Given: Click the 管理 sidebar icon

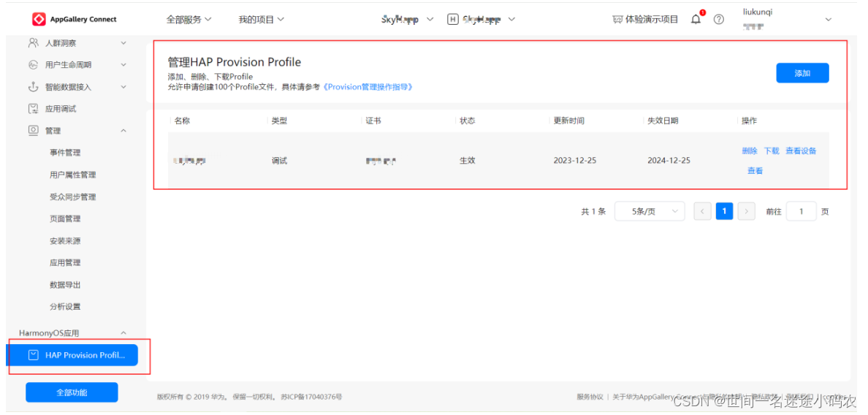Looking at the screenshot, I should tap(33, 131).
